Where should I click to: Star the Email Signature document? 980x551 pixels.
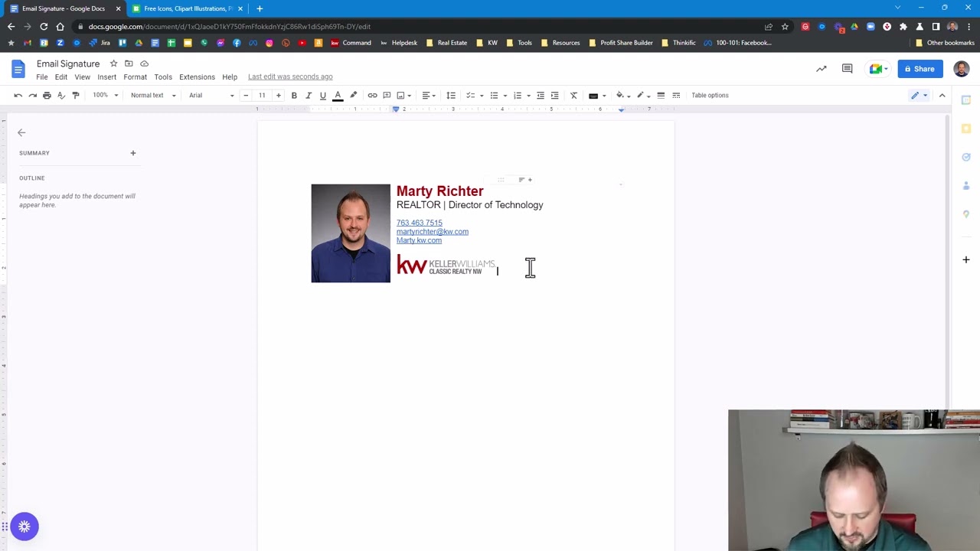click(113, 64)
